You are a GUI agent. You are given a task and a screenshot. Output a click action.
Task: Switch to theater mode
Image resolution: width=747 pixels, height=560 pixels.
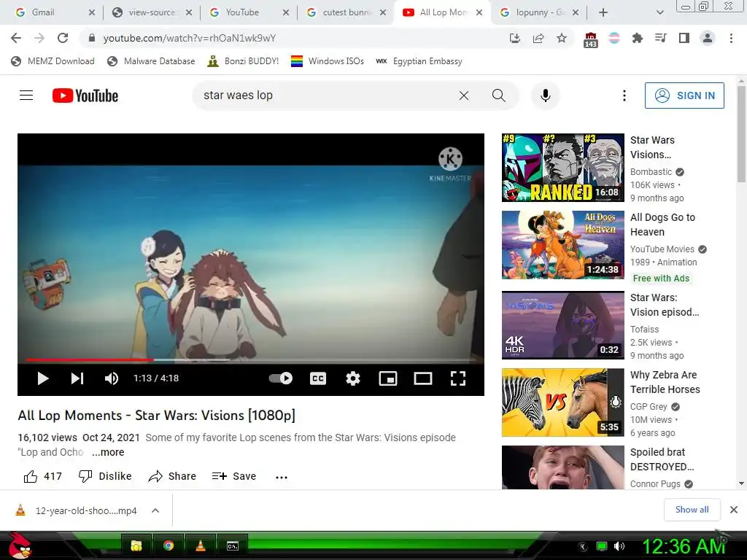(423, 378)
